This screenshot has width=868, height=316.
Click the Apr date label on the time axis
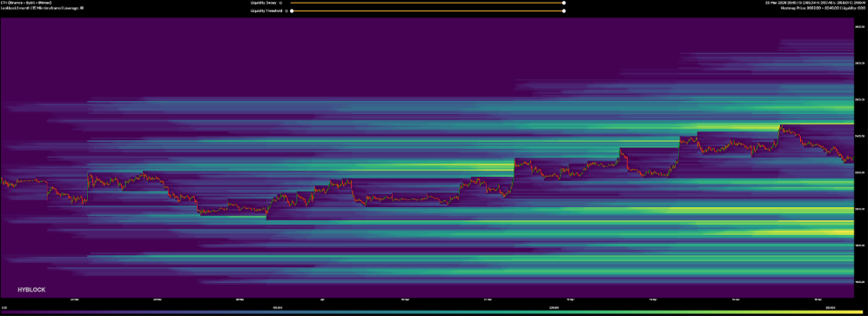[x=322, y=300]
